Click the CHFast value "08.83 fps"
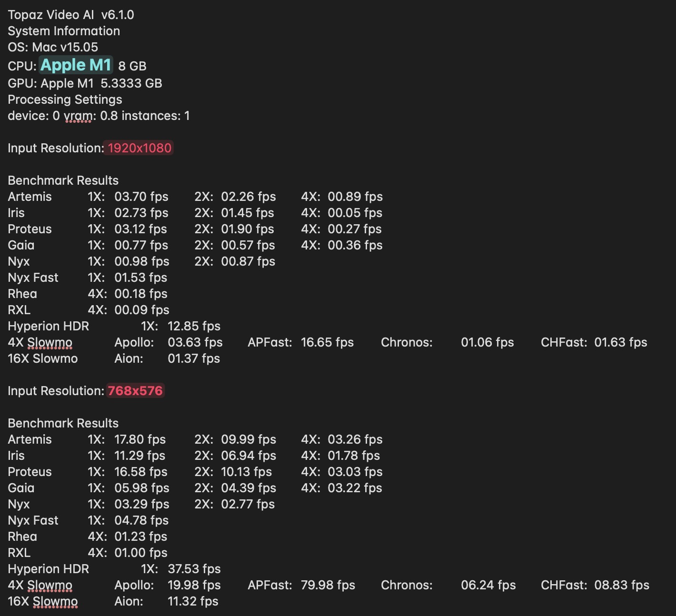676x616 pixels. [622, 585]
